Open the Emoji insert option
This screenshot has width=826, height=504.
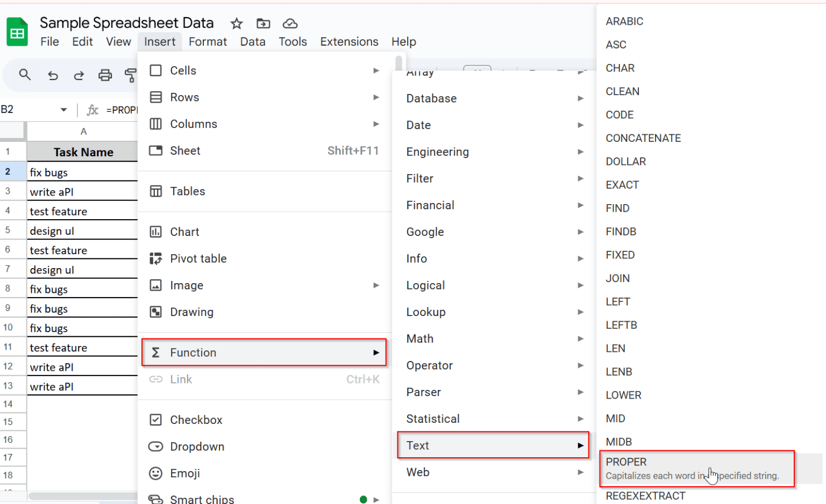point(184,473)
